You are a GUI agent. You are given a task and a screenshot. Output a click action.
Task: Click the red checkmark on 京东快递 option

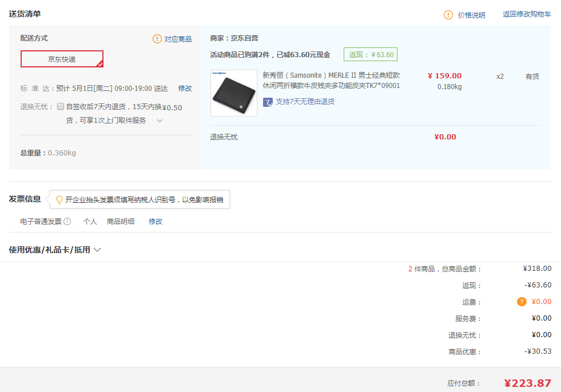point(100,65)
